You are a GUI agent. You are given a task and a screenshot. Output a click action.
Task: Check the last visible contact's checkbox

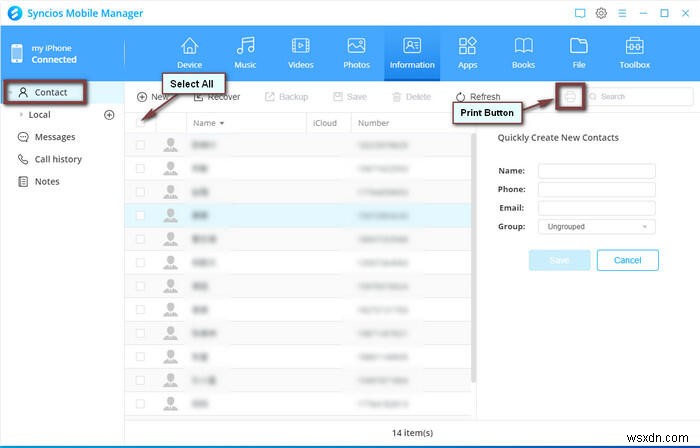[140, 404]
